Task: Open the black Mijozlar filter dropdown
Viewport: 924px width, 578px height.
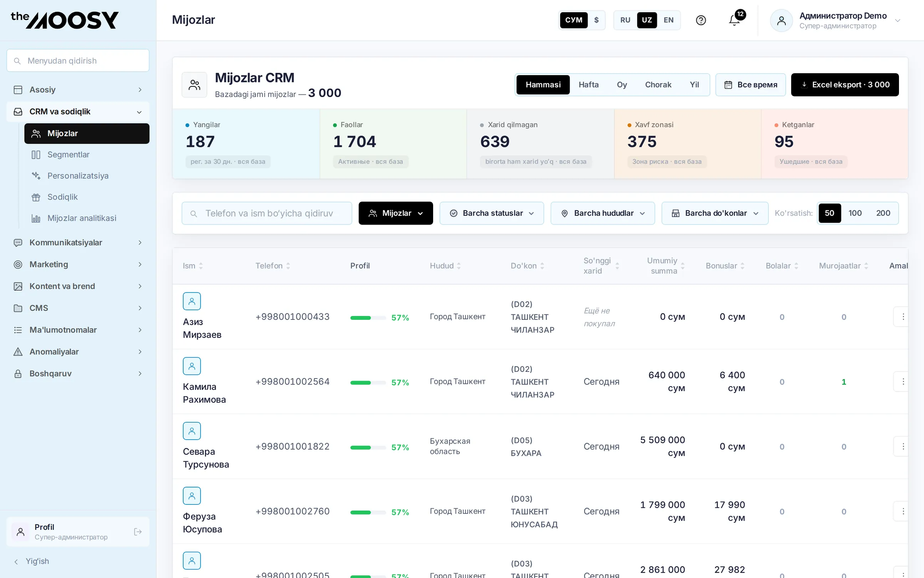Action: pyautogui.click(x=396, y=213)
